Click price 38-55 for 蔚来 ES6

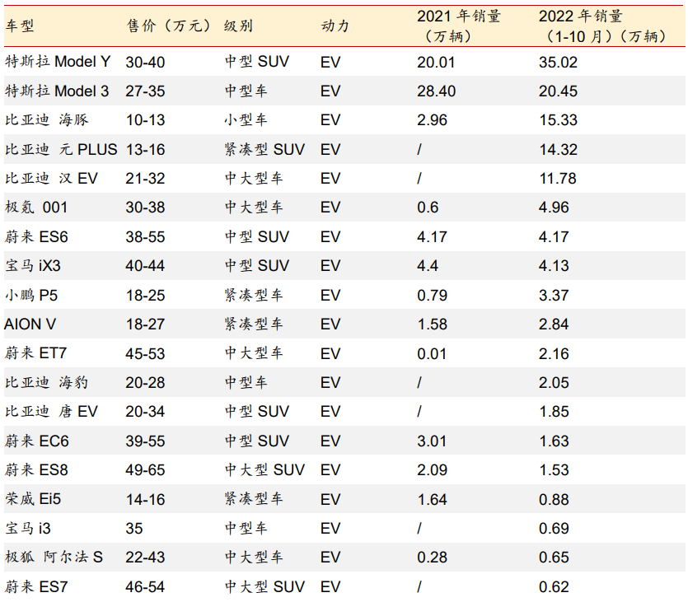145,236
